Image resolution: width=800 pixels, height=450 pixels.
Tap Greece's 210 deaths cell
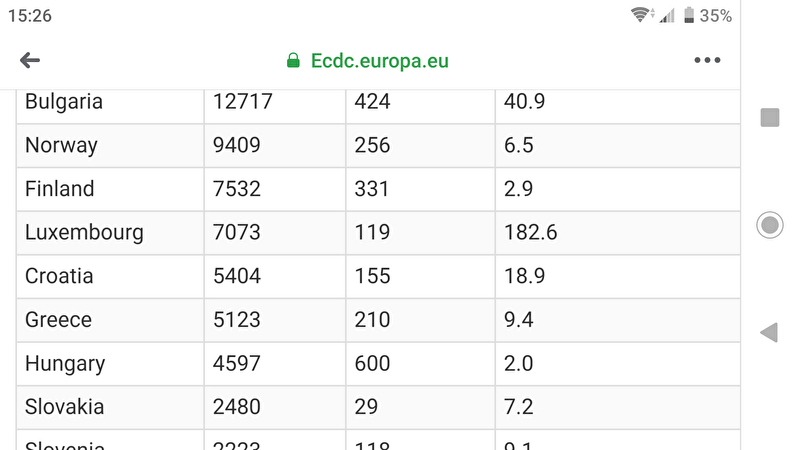420,320
